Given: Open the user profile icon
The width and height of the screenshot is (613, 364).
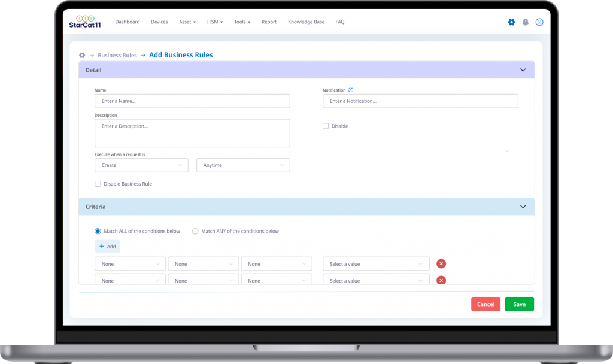Looking at the screenshot, I should 539,22.
